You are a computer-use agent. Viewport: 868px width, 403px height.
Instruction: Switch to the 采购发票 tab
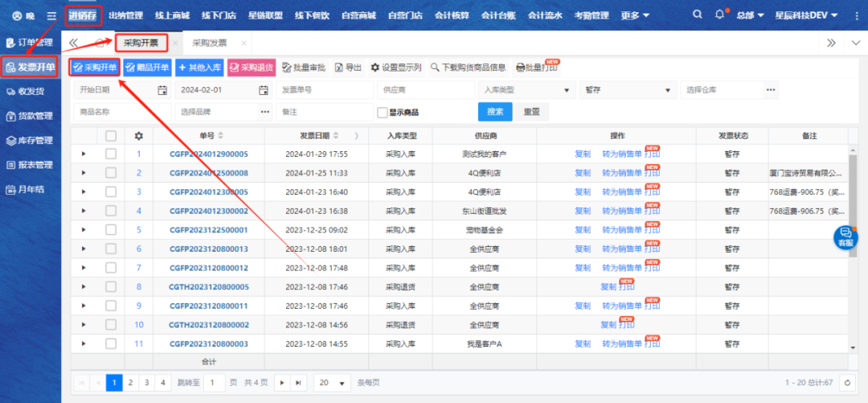(211, 43)
